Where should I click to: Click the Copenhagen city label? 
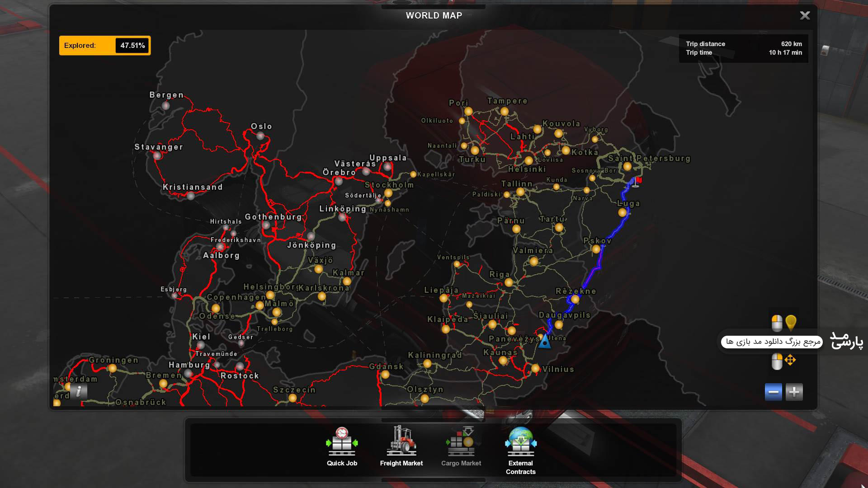236,297
